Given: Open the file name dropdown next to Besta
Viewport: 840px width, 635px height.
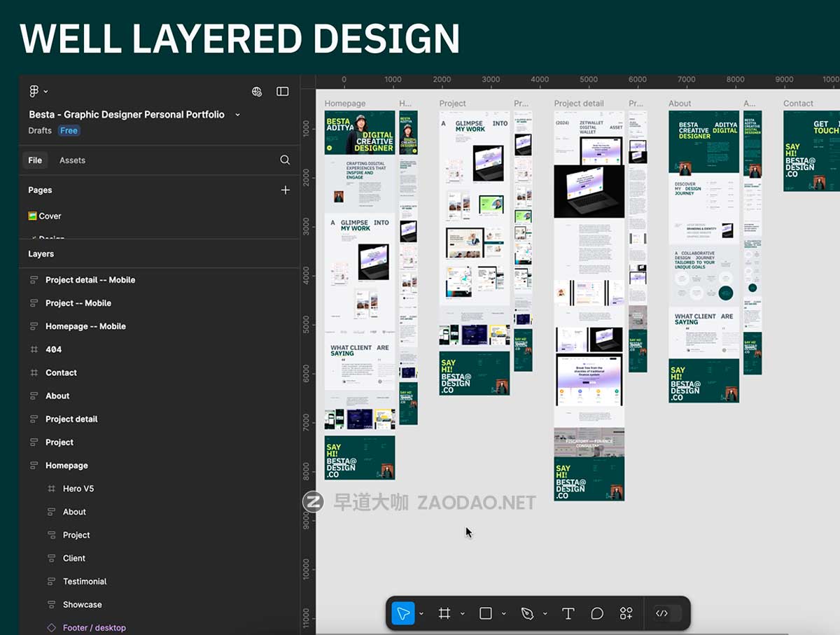Looking at the screenshot, I should tap(238, 114).
